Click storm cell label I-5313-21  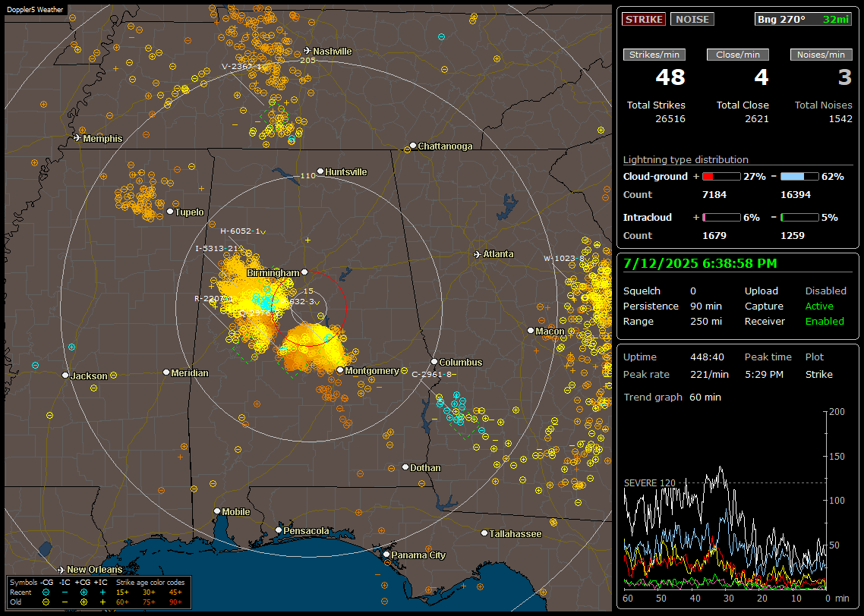(x=217, y=249)
